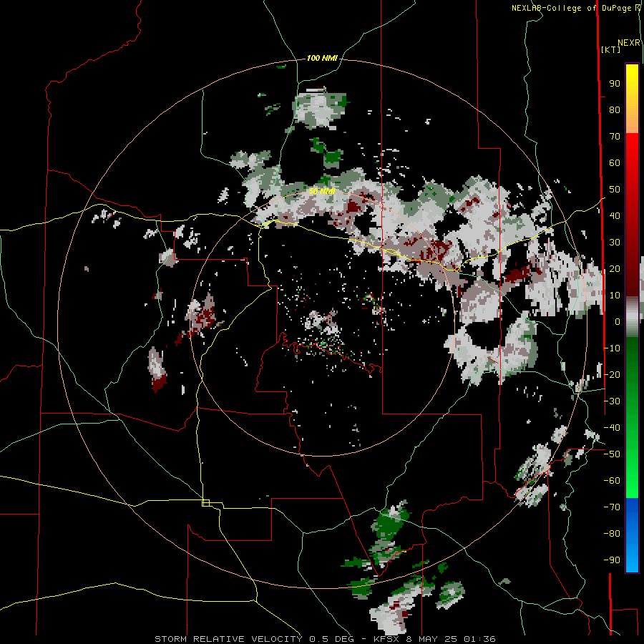
Task: Click the 8 MAY 25 01:36 timestamp
Action: click(451, 639)
